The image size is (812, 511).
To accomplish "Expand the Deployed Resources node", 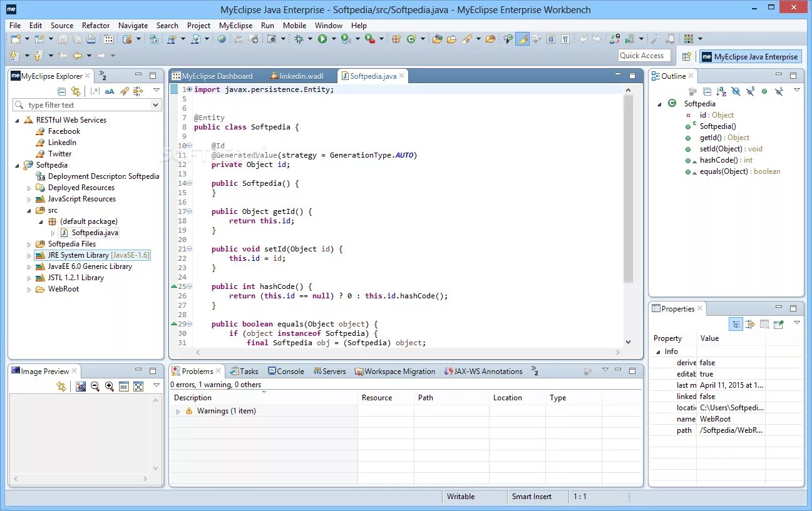I will tap(29, 188).
